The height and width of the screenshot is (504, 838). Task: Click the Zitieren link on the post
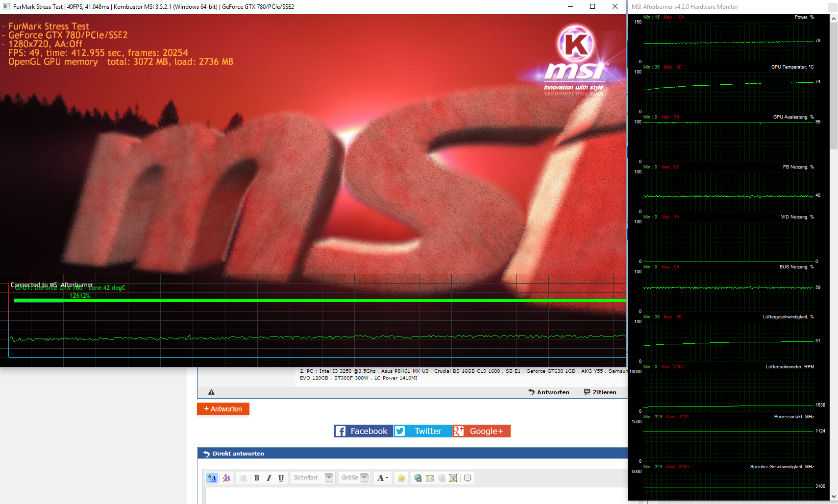600,392
